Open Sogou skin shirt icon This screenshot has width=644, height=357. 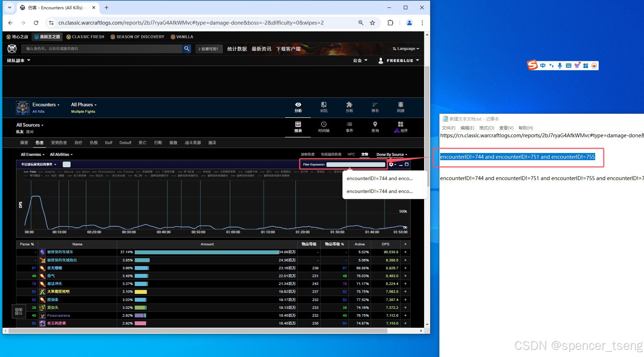click(577, 65)
